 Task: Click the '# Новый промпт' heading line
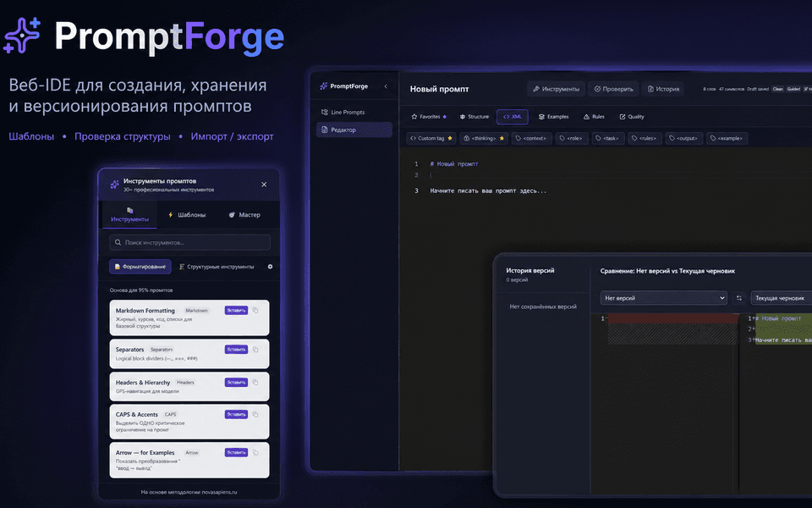453,163
